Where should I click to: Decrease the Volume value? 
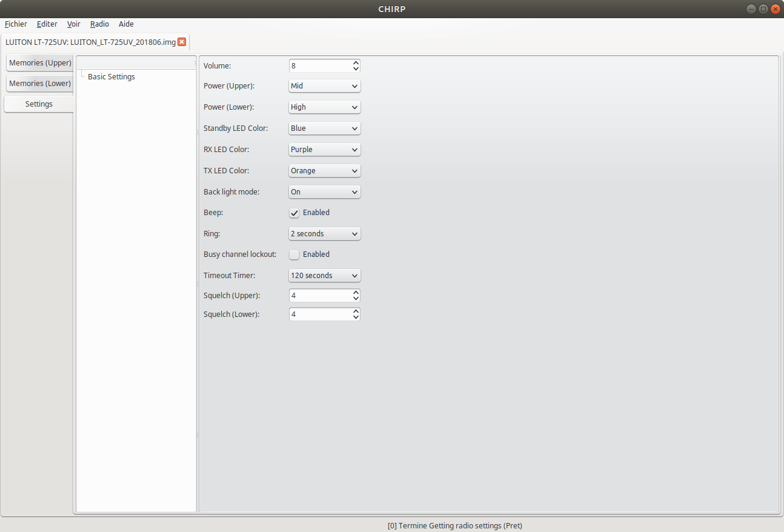pyautogui.click(x=356, y=68)
